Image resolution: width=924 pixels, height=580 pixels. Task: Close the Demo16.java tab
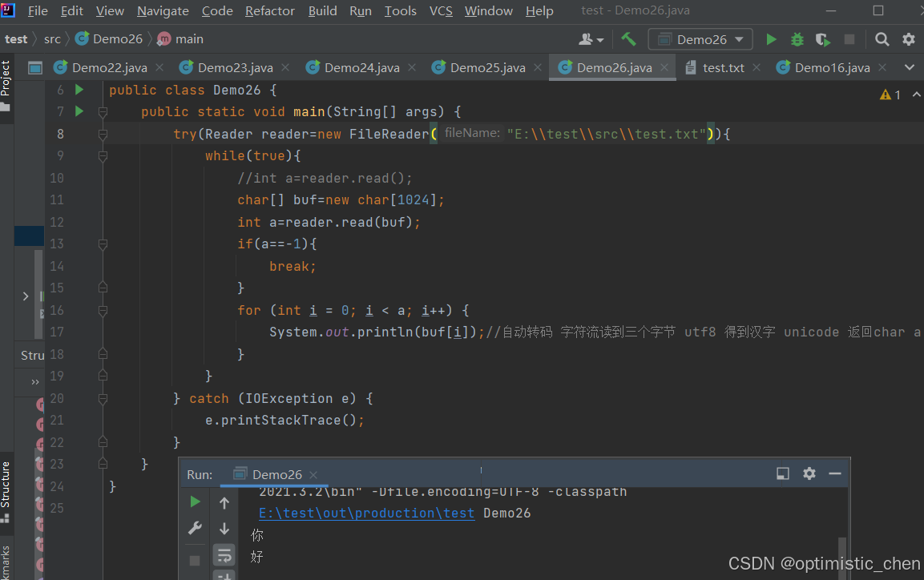[882, 68]
